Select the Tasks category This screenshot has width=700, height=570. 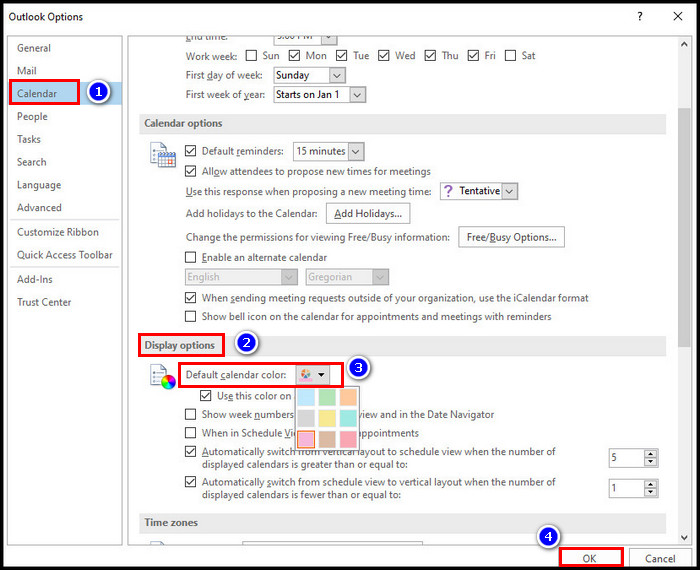(29, 139)
